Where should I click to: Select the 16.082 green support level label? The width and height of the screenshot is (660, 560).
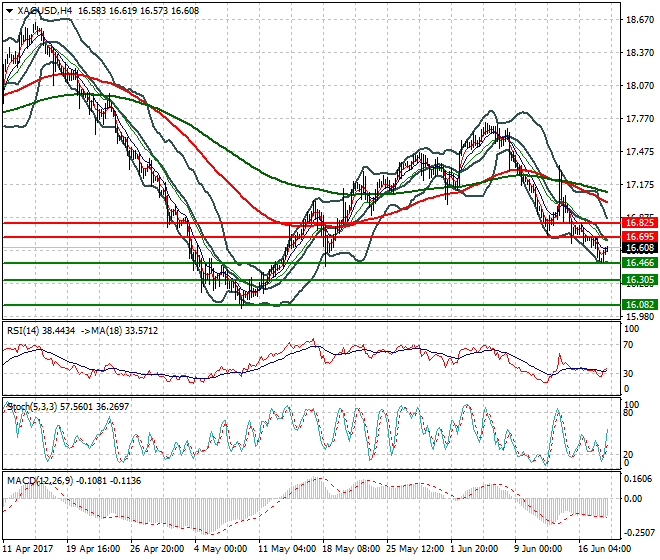click(639, 305)
